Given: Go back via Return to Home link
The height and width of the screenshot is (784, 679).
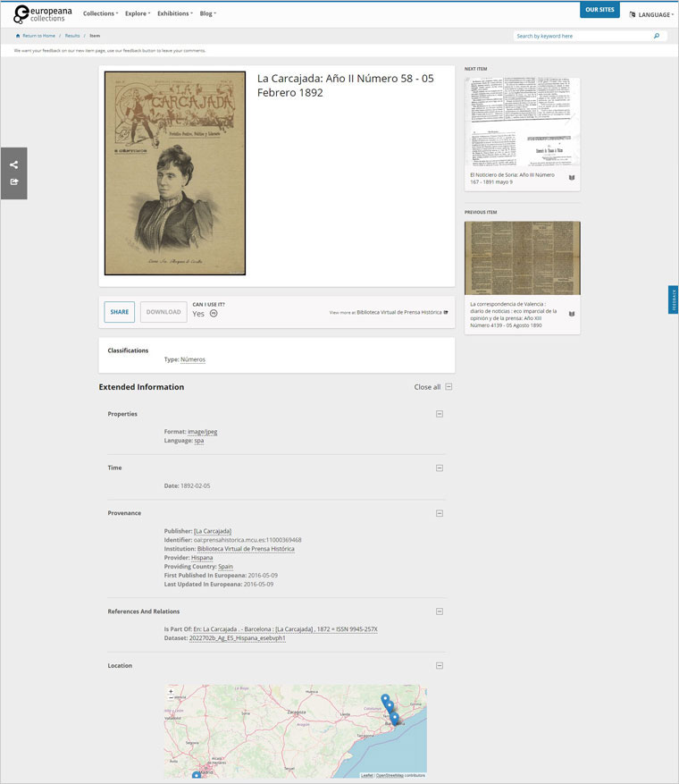Looking at the screenshot, I should [38, 36].
